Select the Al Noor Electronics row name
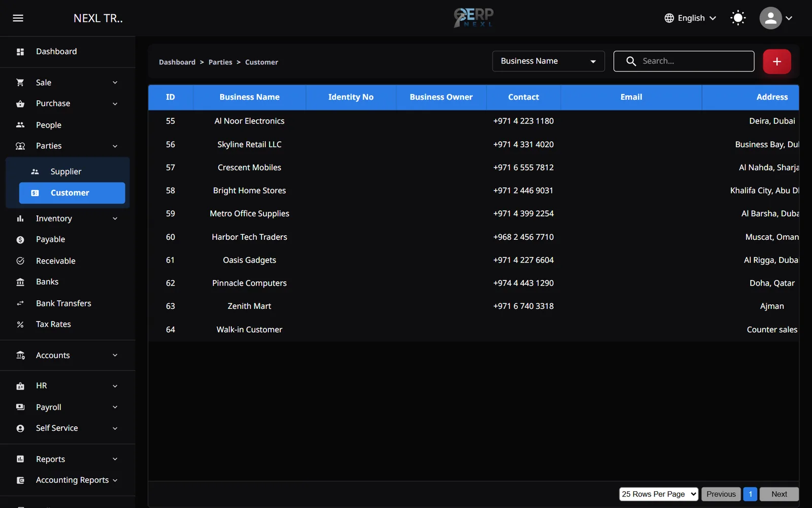Viewport: 812px width, 508px height. click(249, 121)
